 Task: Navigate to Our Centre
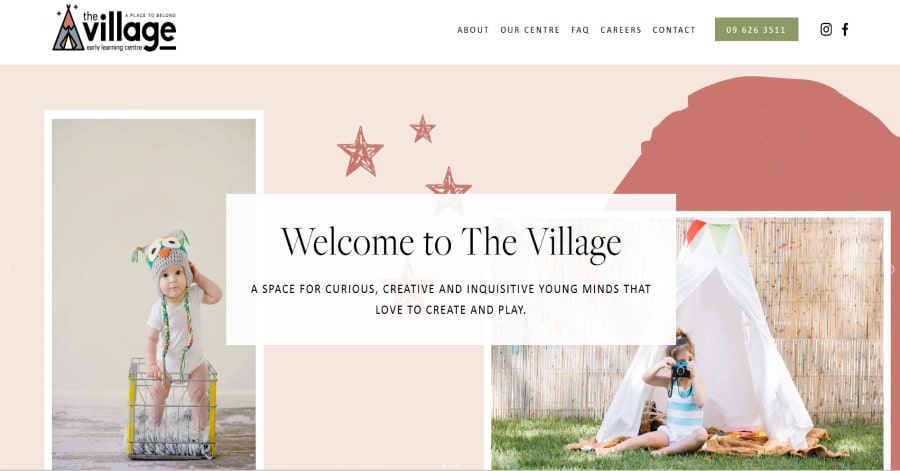(x=530, y=30)
